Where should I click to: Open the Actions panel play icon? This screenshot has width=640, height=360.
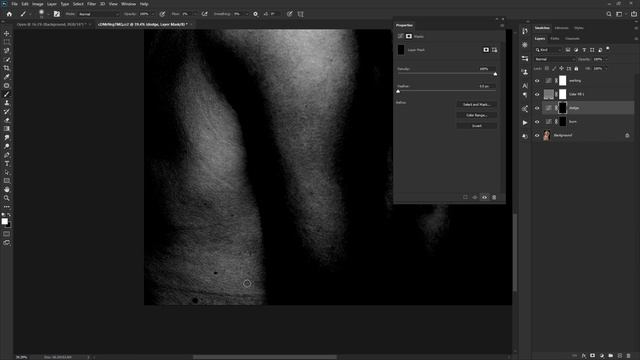525,122
